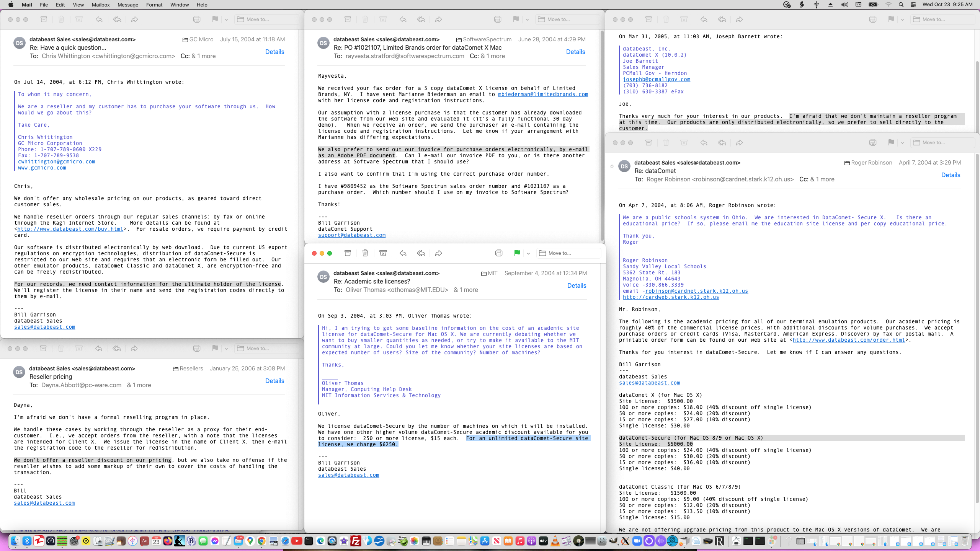Show Details for Reseller pricing message
Image resolution: width=980 pixels, height=551 pixels.
coord(274,381)
